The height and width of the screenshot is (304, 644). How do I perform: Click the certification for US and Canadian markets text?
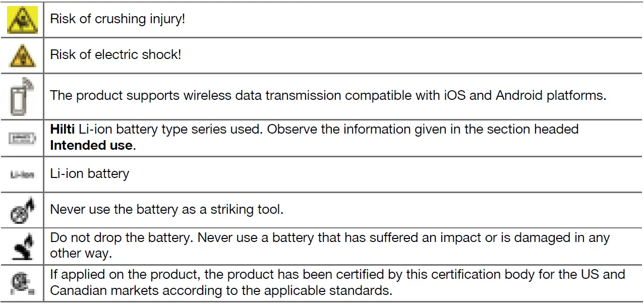point(337,275)
